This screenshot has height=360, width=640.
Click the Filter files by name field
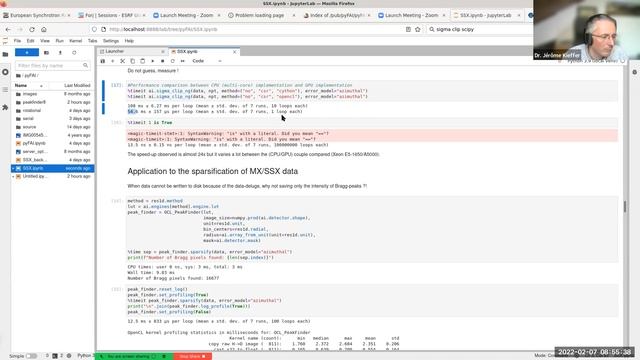pyautogui.click(x=52, y=65)
